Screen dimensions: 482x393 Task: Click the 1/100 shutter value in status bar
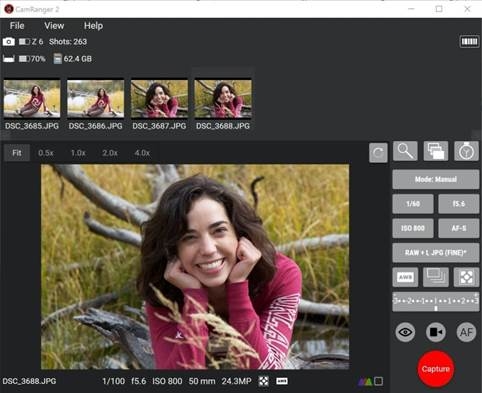[x=113, y=381]
